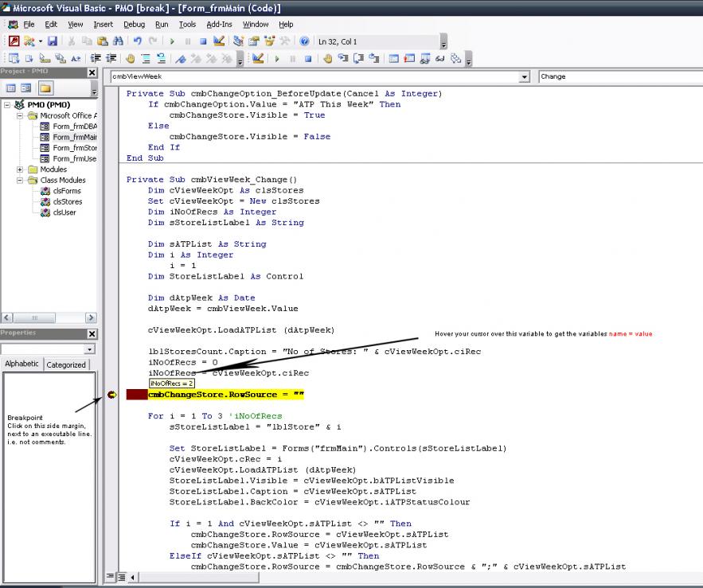Screen dimensions: 703x588
Task: Click the View Code icon in Project panel
Action: 10,88
